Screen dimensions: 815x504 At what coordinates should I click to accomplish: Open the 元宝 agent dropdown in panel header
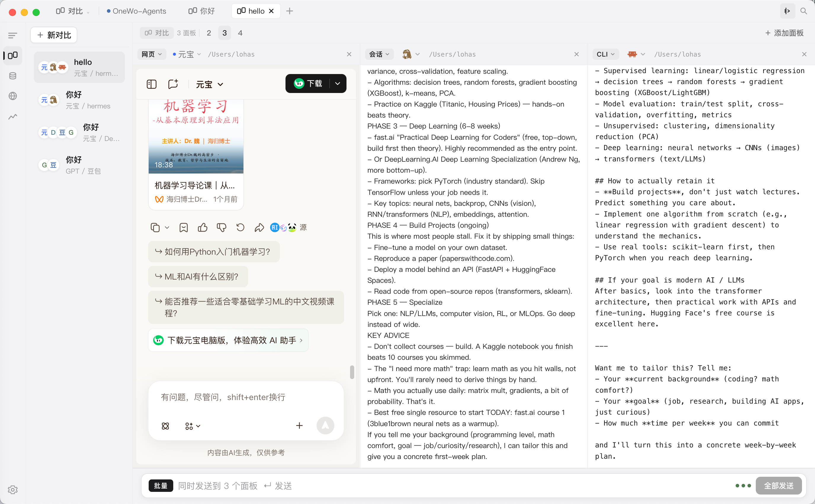click(187, 54)
